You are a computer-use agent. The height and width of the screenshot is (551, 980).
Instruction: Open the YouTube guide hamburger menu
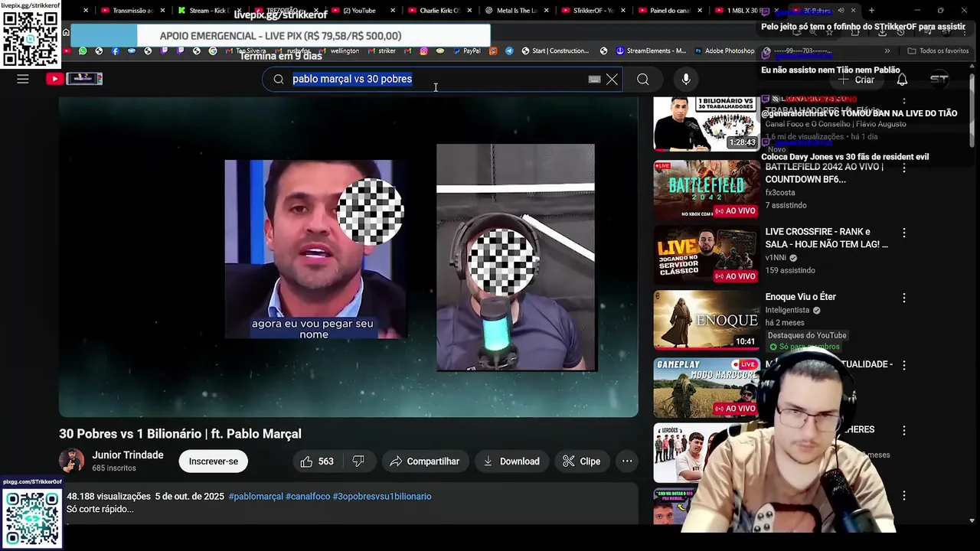coord(23,79)
